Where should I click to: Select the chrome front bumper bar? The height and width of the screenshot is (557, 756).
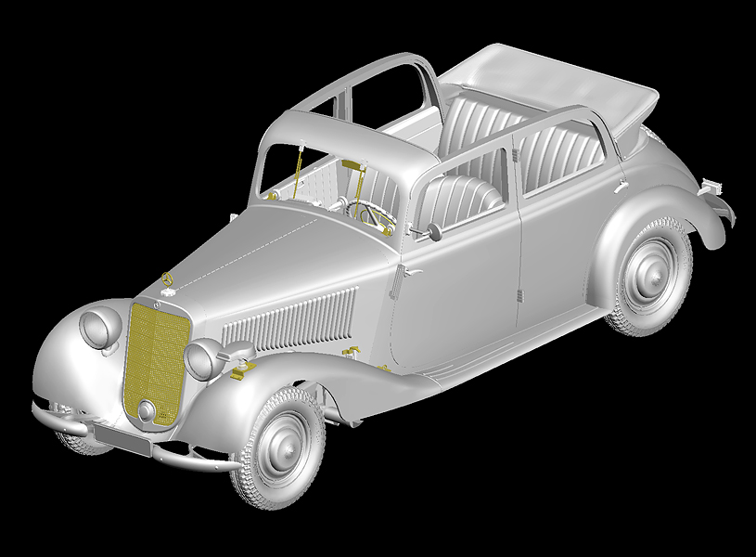click(186, 458)
